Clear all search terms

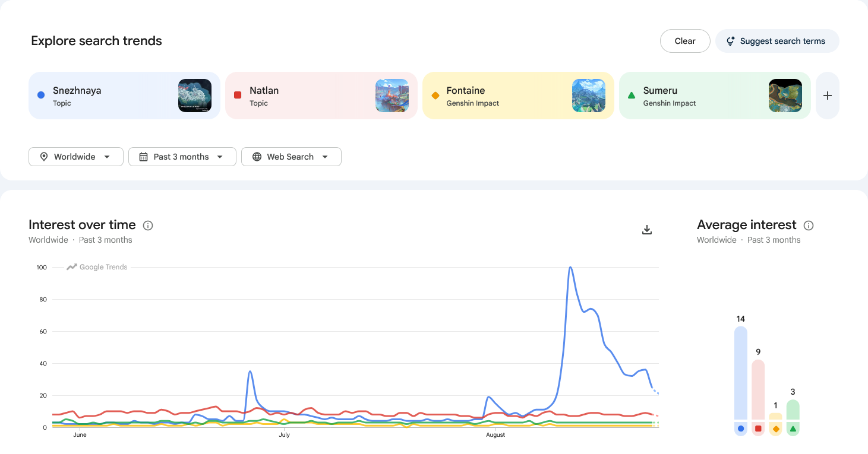tap(685, 41)
